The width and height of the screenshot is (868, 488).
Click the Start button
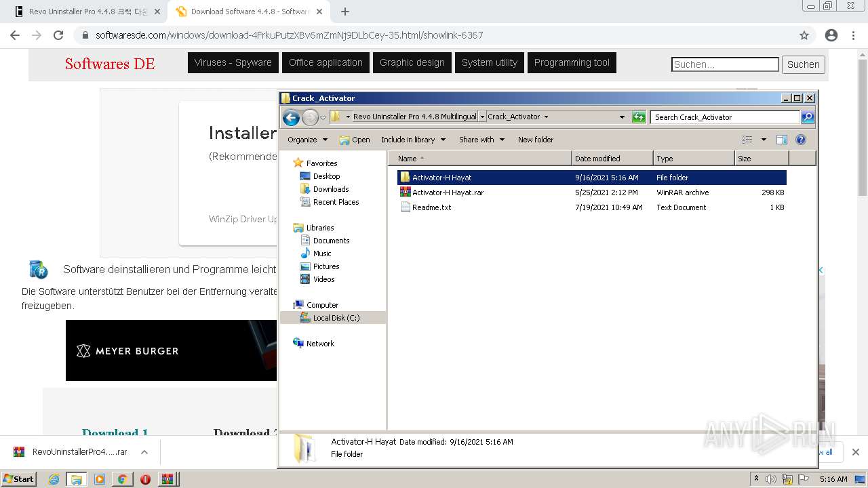[x=19, y=479]
